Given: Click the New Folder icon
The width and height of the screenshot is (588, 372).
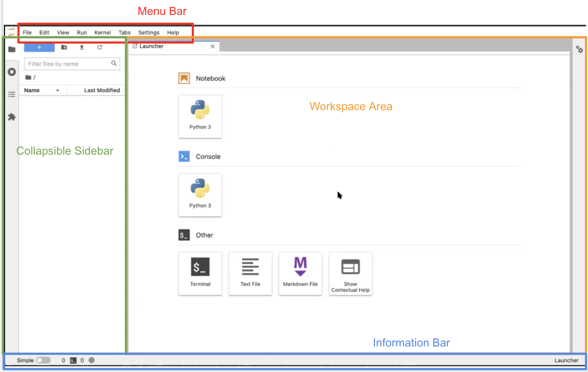Looking at the screenshot, I should tap(64, 47).
